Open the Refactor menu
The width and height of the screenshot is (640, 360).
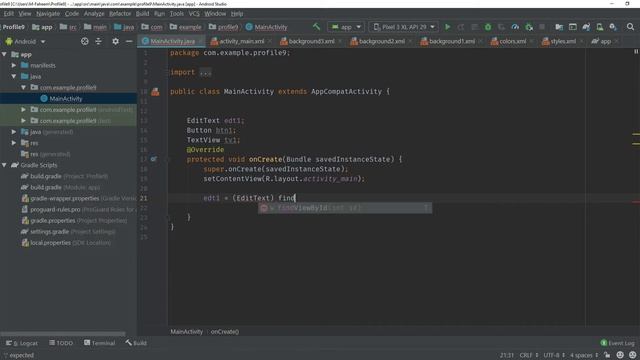(120, 13)
